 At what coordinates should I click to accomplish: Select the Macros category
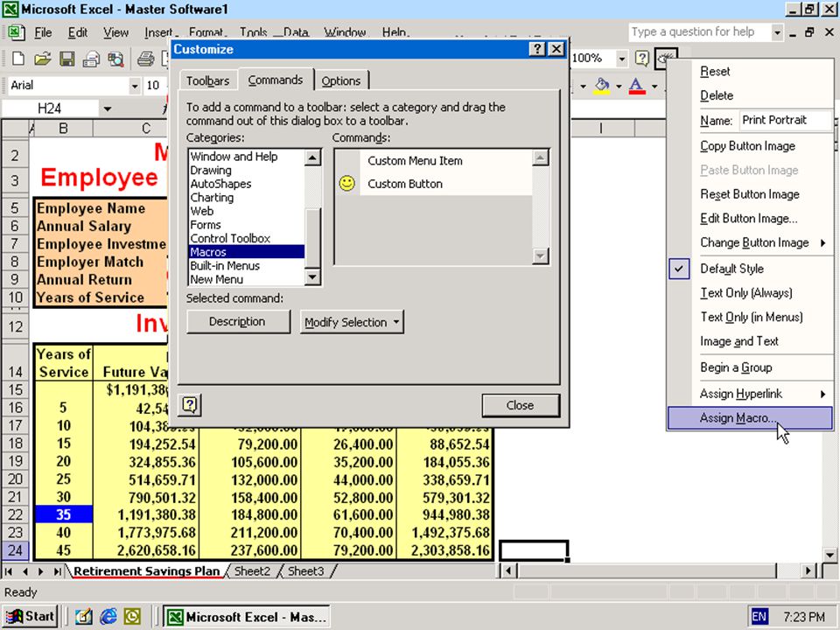pyautogui.click(x=247, y=252)
